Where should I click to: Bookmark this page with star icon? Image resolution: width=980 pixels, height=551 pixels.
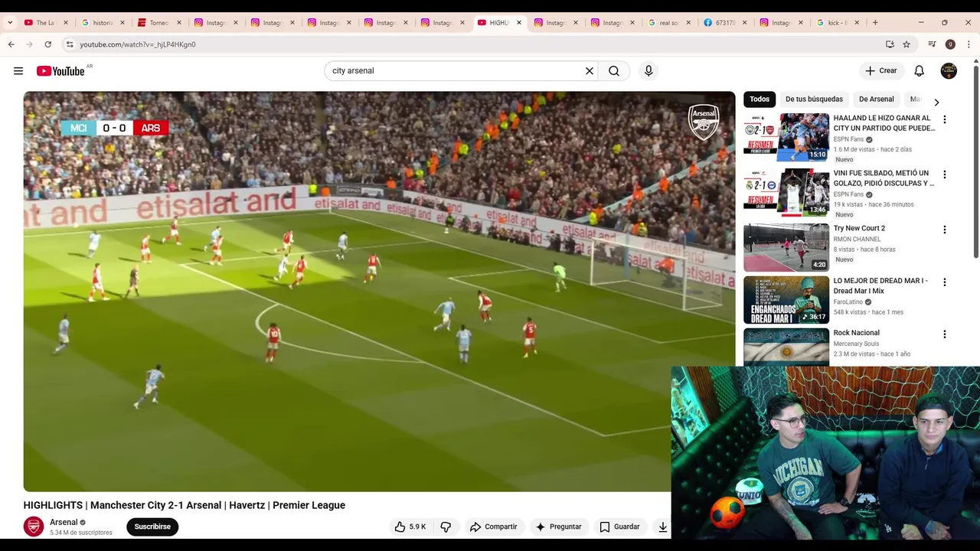[x=906, y=44]
